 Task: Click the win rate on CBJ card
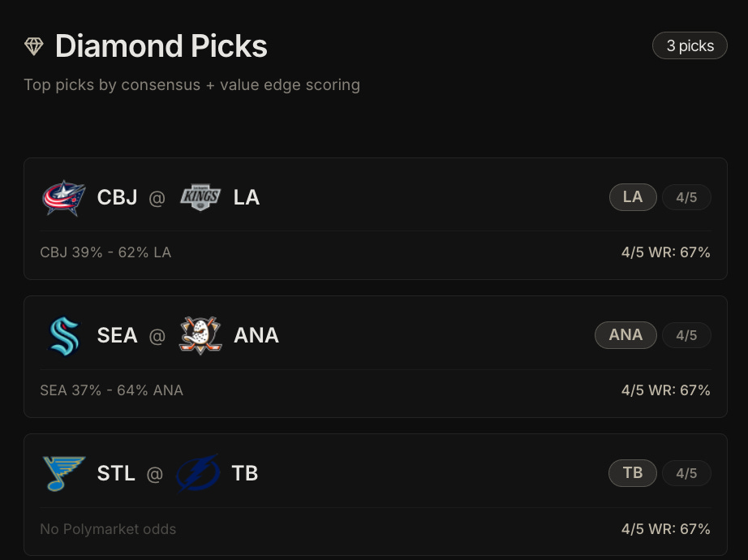click(x=665, y=252)
